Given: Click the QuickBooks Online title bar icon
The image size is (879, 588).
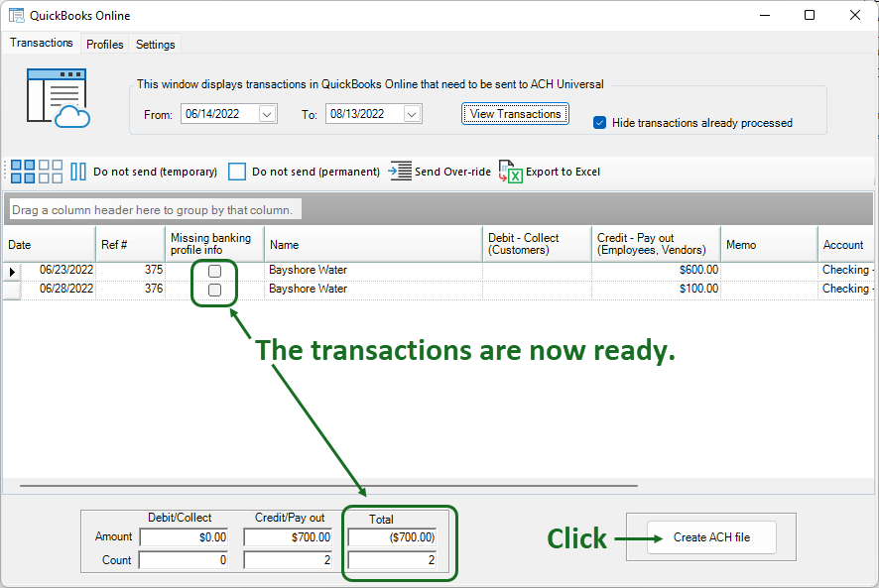Looking at the screenshot, I should 16,15.
